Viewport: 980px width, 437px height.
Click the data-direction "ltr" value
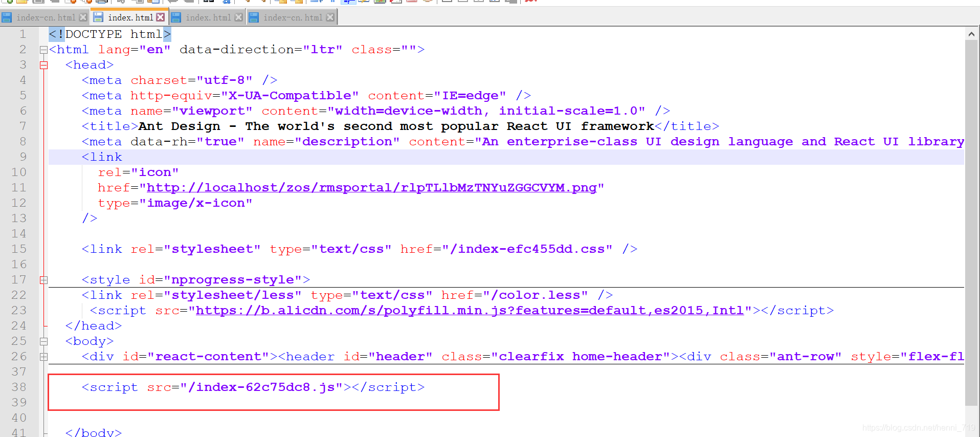323,50
